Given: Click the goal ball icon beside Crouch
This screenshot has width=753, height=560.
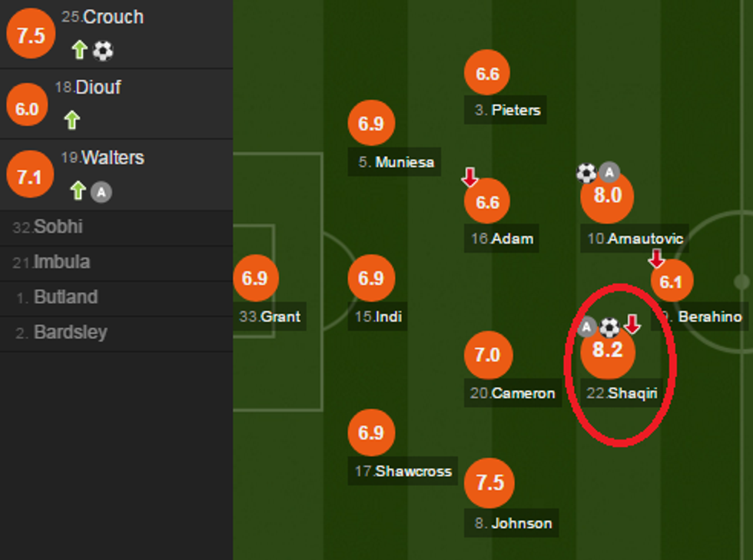Looking at the screenshot, I should click(x=102, y=51).
